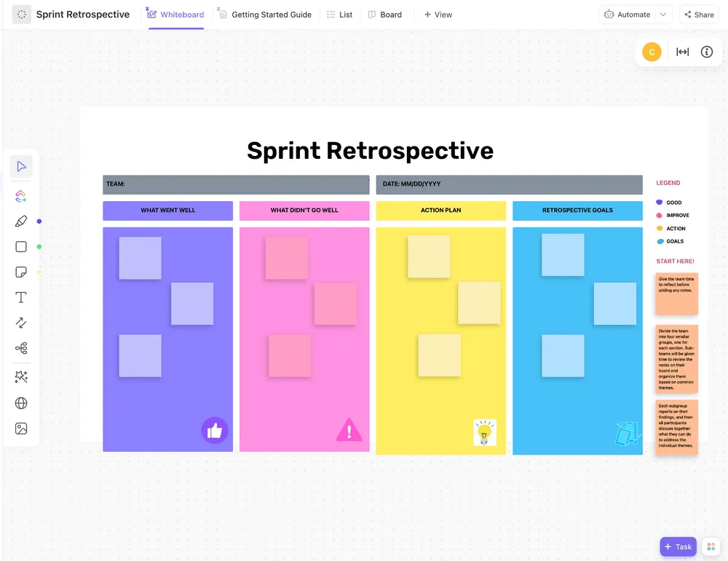Click the globe embed website tool

point(21,403)
